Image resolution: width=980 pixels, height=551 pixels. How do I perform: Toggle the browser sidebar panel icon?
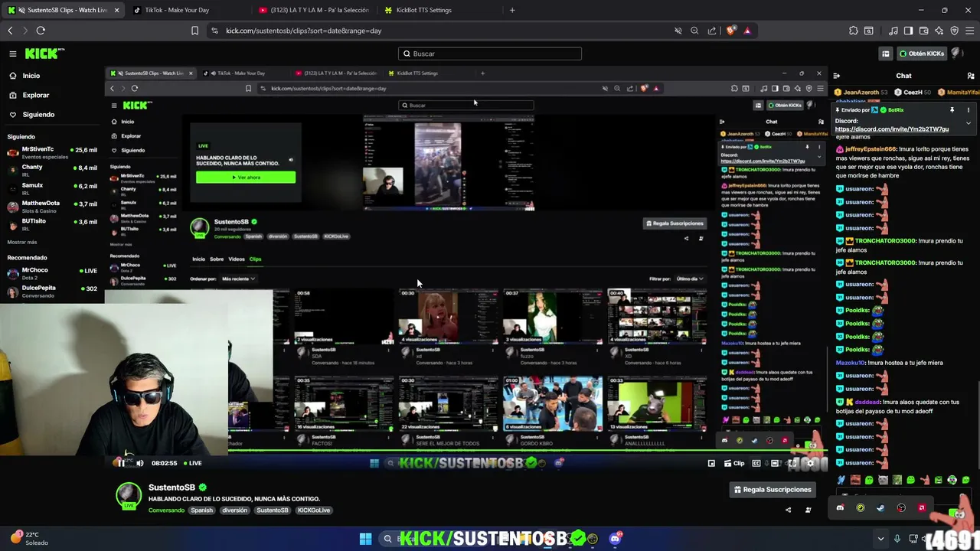point(908,31)
